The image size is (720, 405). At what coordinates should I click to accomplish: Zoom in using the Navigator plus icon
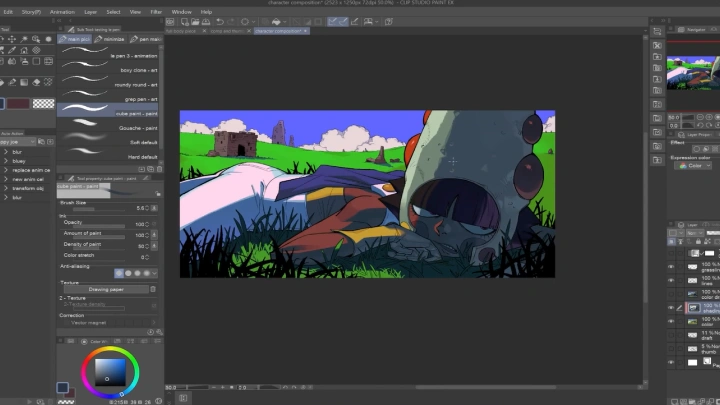coord(709,118)
